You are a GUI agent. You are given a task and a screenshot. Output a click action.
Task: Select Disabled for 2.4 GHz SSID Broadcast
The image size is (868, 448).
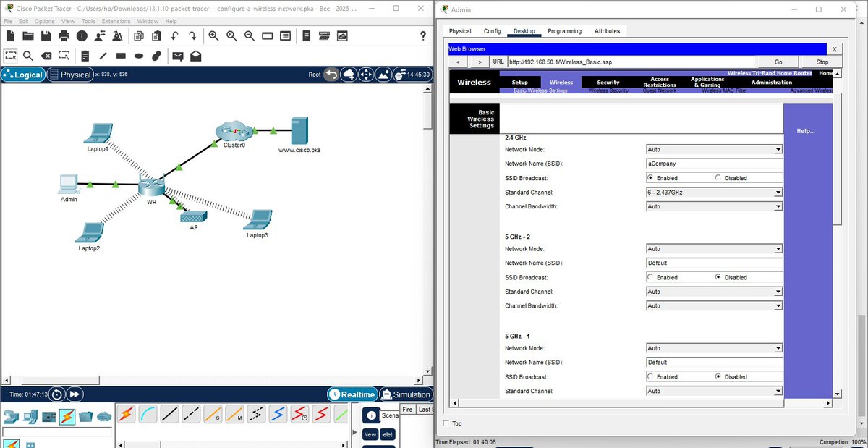718,178
